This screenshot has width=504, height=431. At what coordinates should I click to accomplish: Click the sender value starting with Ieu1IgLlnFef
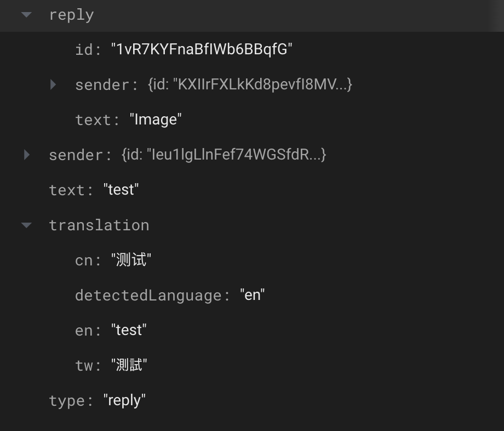click(224, 155)
